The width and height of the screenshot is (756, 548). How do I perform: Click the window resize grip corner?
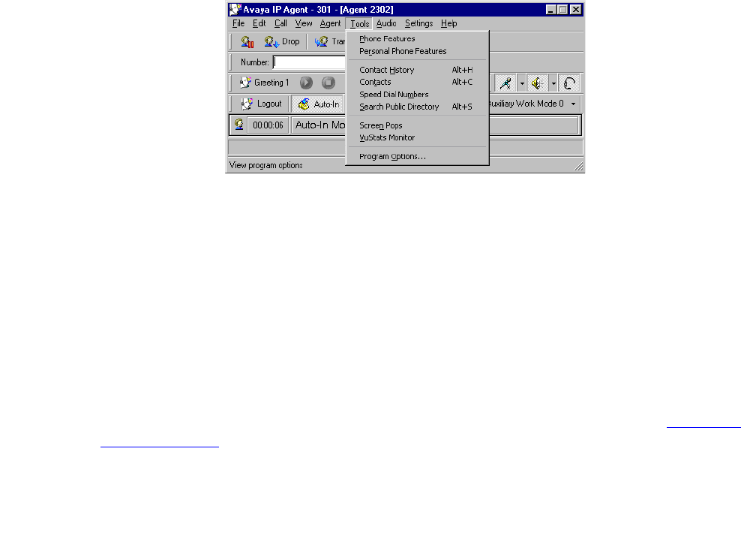tap(578, 167)
